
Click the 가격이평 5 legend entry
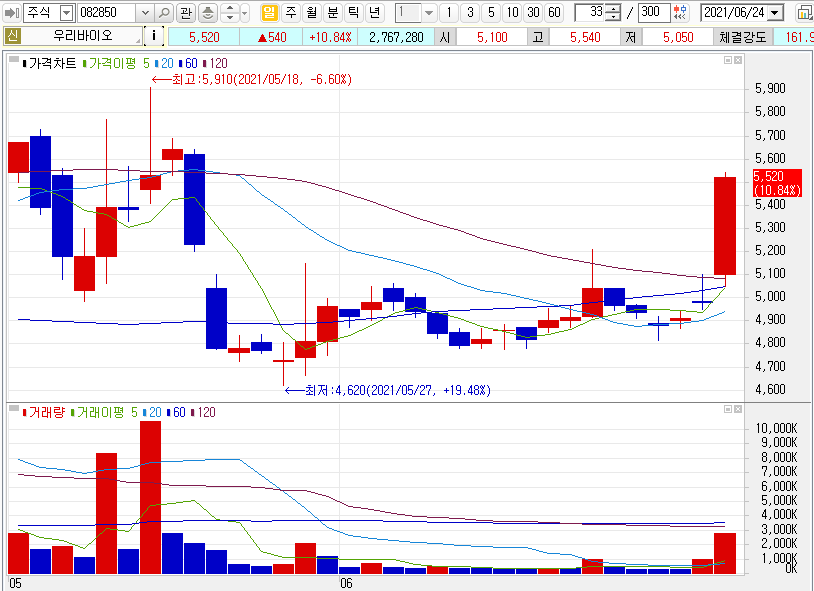[116, 63]
